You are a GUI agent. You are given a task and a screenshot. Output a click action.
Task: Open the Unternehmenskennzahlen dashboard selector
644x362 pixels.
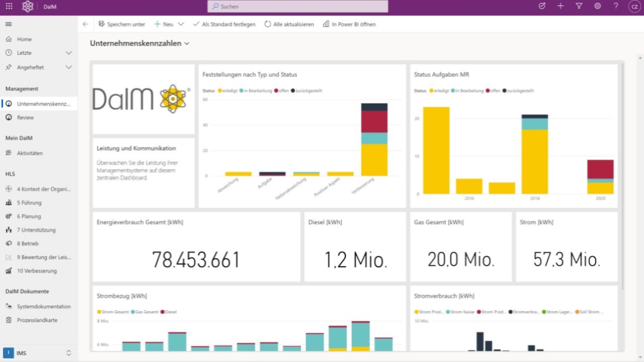140,43
